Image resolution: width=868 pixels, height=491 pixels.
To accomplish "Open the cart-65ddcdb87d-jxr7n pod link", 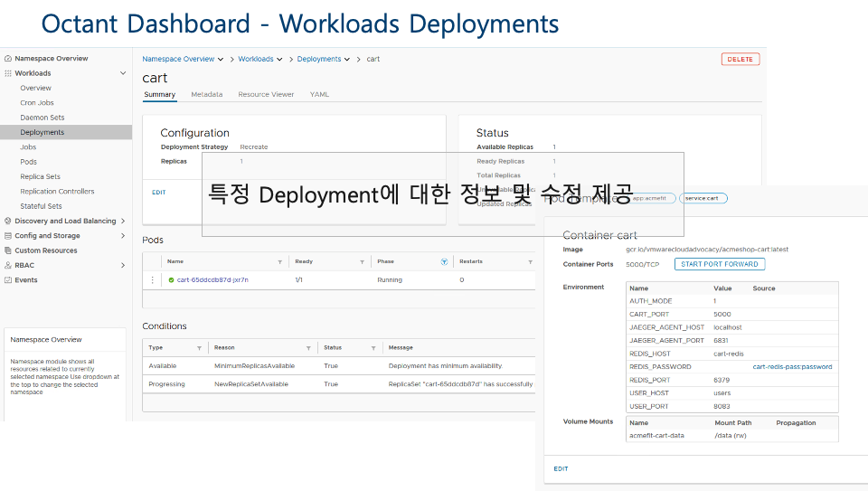I will (212, 280).
